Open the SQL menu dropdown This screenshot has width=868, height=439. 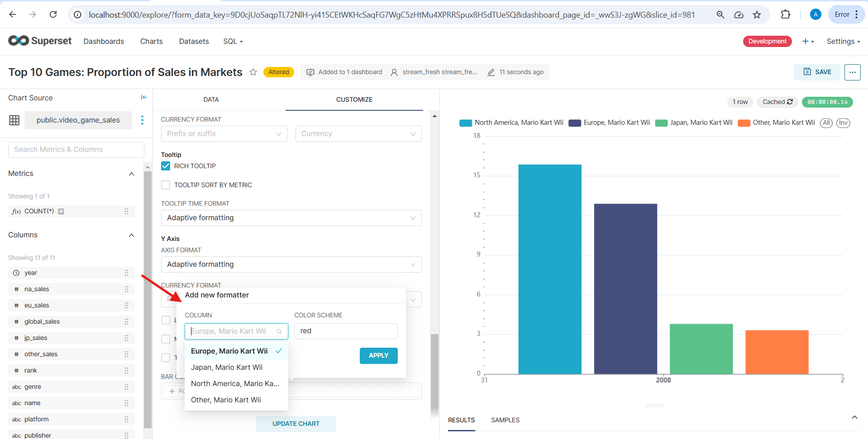tap(233, 41)
